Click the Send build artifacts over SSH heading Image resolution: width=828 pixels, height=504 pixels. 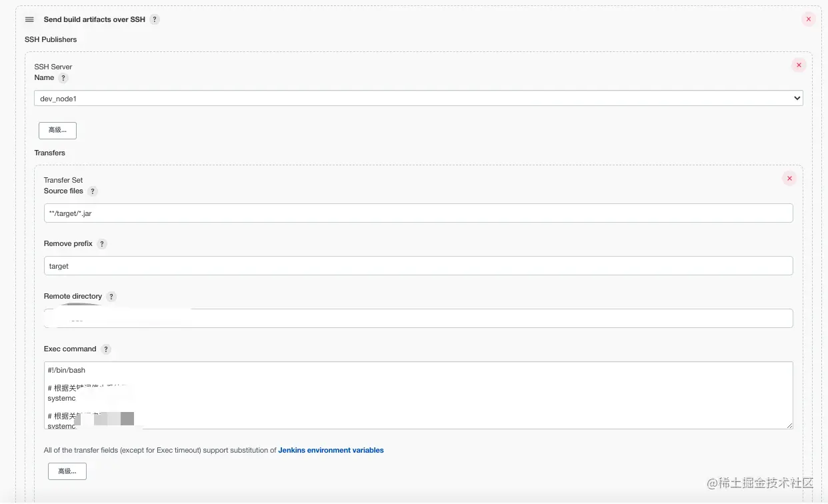94,20
